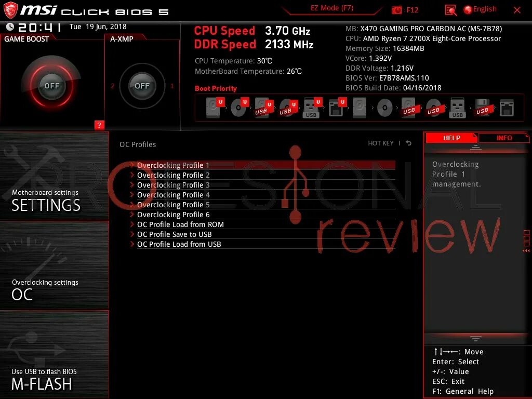Select the legacy hard disk boot icon without UEFI badge

[x=360, y=108]
